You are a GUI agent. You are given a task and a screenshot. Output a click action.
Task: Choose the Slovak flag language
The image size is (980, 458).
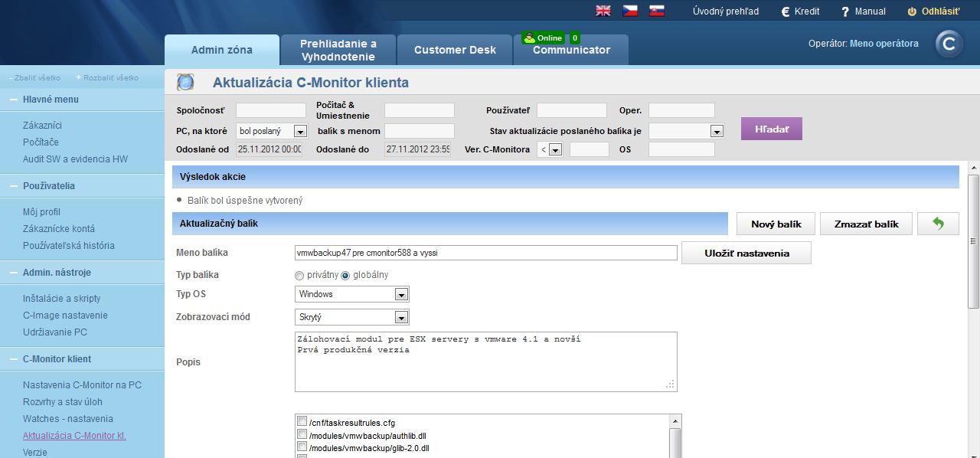coord(656,11)
